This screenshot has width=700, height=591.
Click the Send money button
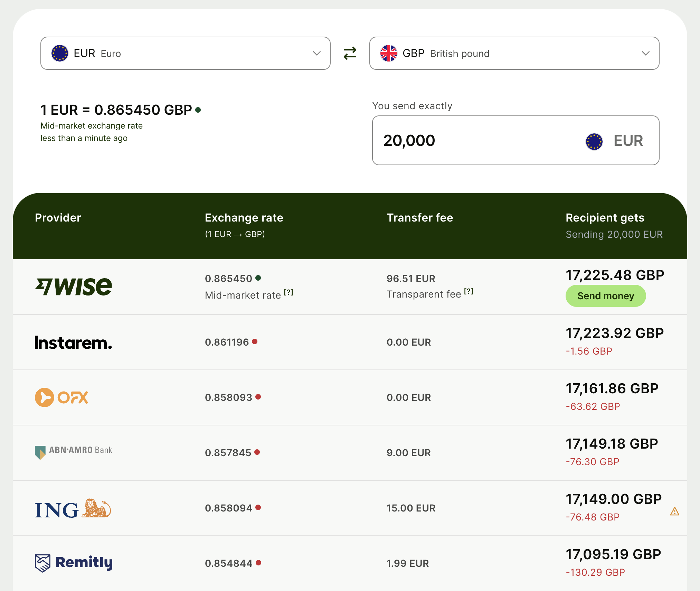click(605, 296)
